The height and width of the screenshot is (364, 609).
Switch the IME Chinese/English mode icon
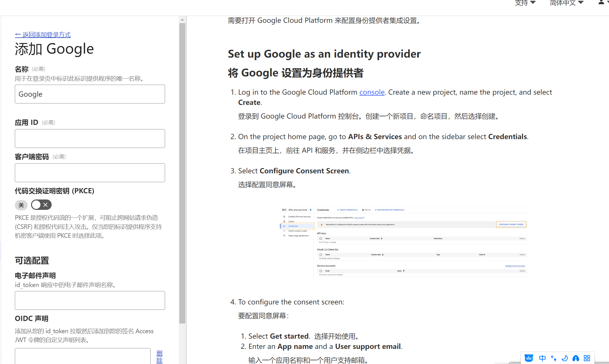(542, 358)
